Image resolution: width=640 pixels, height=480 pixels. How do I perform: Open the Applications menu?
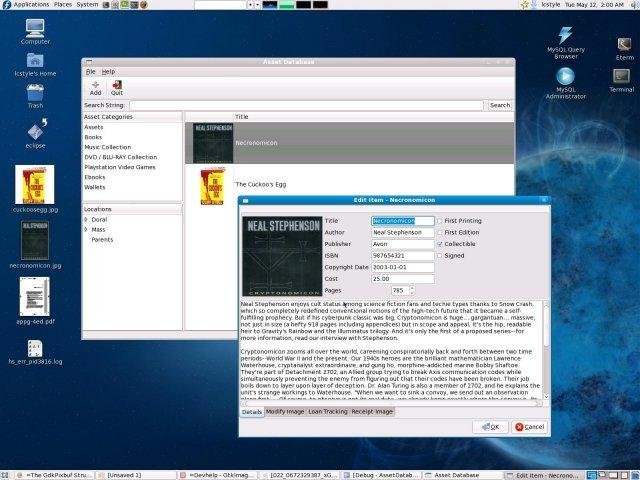[x=31, y=4]
